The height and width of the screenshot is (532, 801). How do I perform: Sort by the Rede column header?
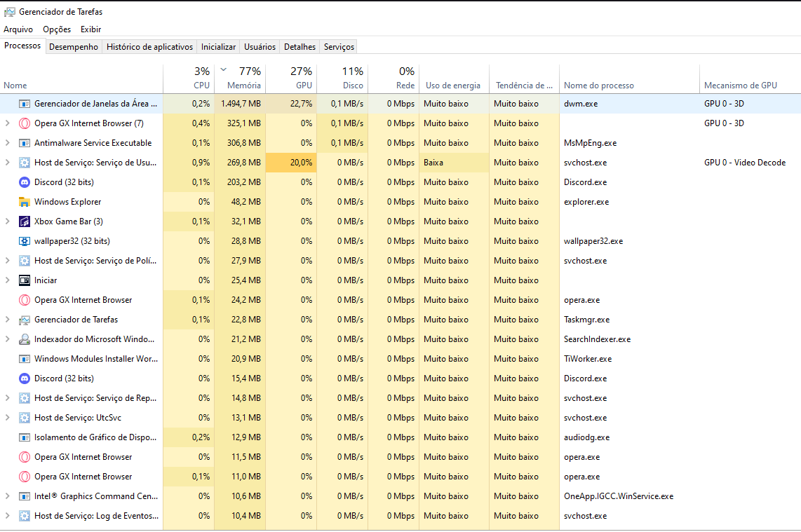pyautogui.click(x=393, y=78)
